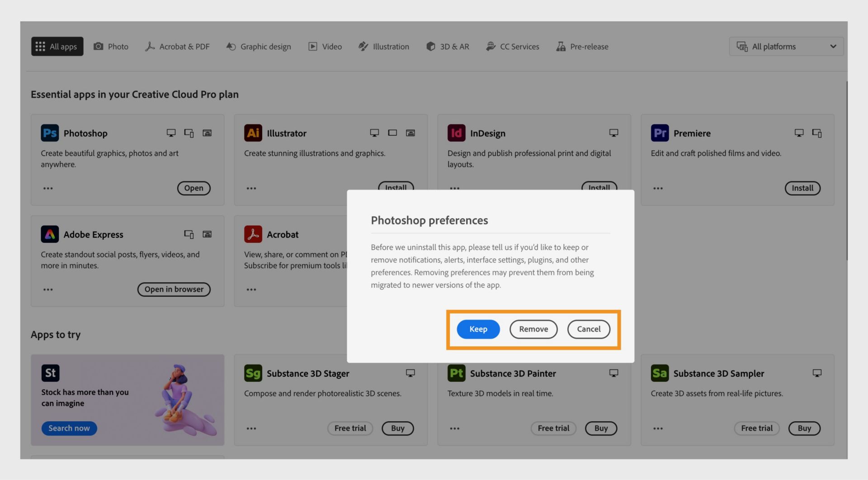868x480 pixels.
Task: Open Substance 3D Stager more options
Action: [x=251, y=428]
